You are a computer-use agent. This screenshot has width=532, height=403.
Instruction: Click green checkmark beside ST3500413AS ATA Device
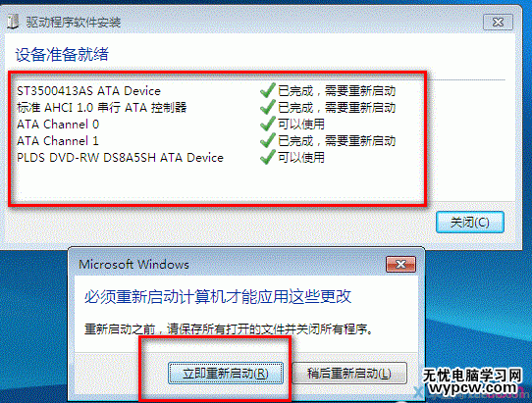coord(267,90)
